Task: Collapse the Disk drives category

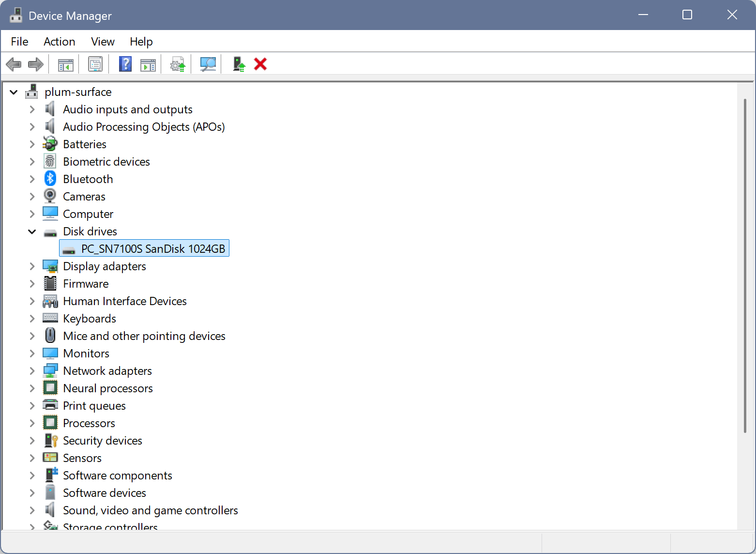Action: click(32, 231)
